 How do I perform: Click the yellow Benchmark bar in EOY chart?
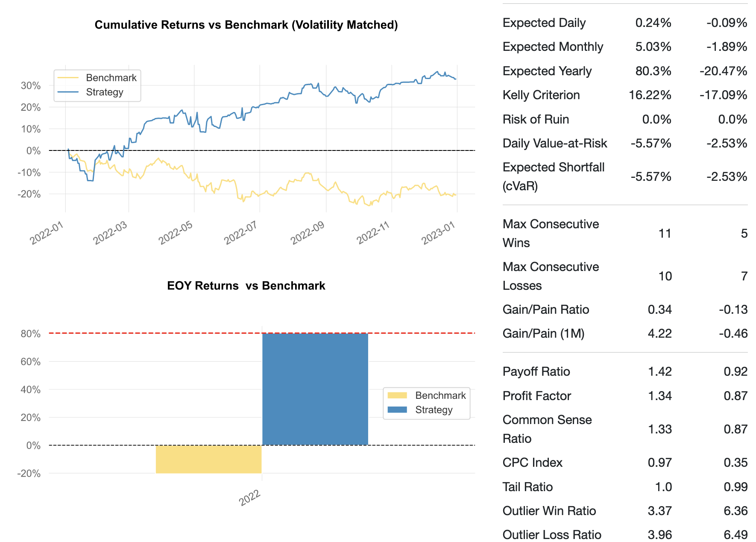(x=208, y=459)
